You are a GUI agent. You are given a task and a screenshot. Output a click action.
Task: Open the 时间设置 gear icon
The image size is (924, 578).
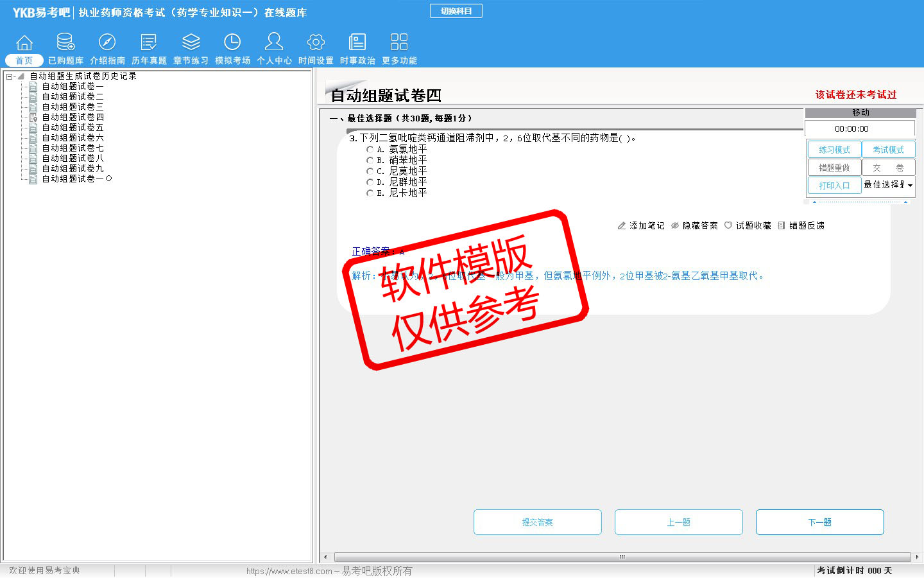(316, 42)
